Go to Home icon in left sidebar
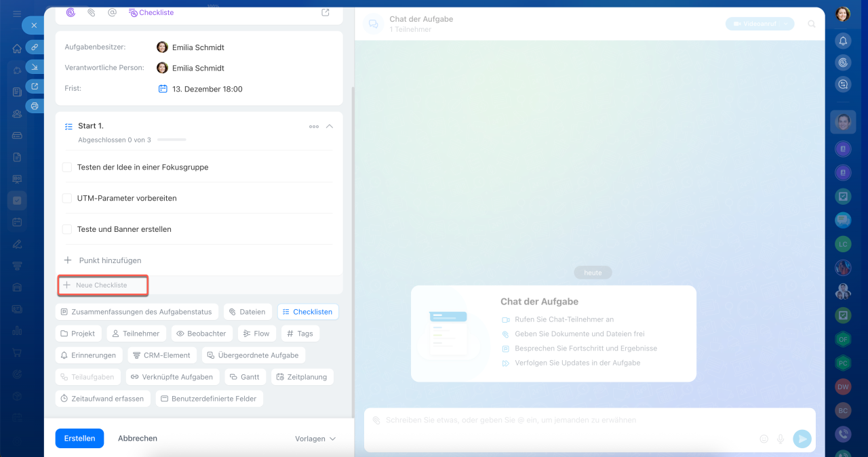 [17, 49]
